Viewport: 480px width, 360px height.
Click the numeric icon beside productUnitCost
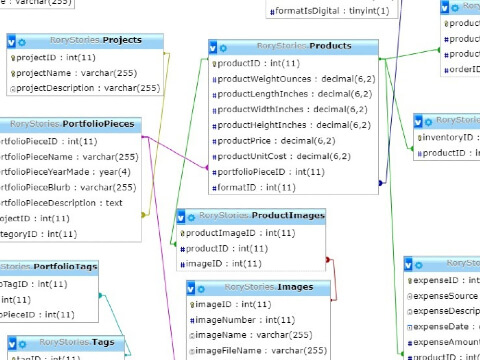point(215,157)
